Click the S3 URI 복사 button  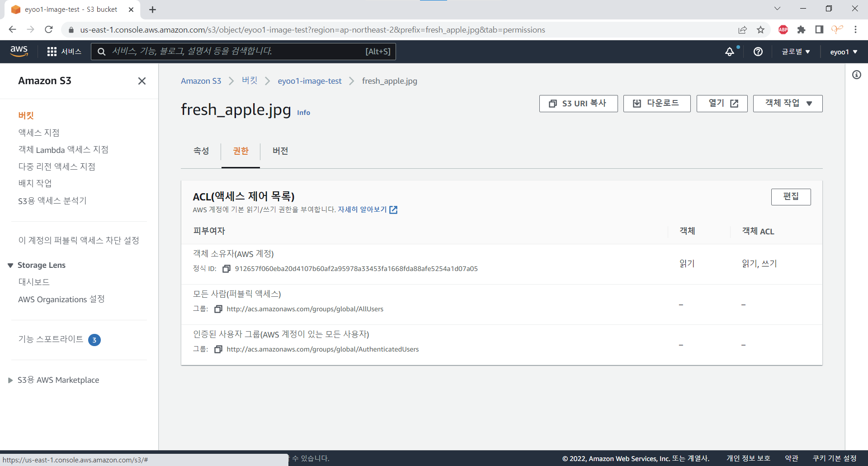(579, 104)
